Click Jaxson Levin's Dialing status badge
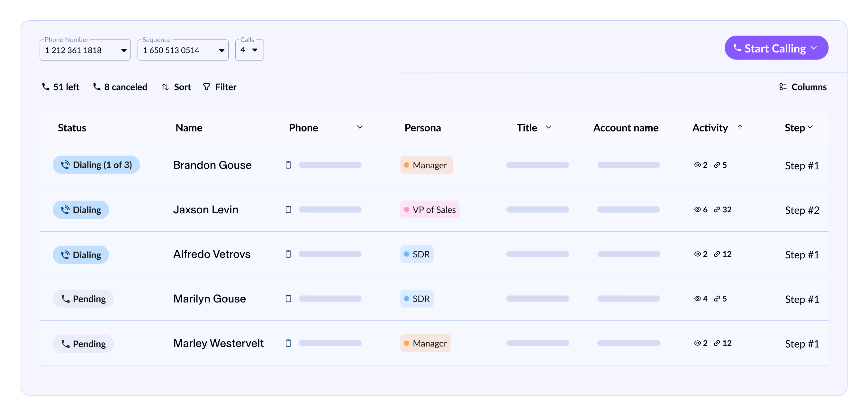This screenshot has height=417, width=868. point(81,210)
